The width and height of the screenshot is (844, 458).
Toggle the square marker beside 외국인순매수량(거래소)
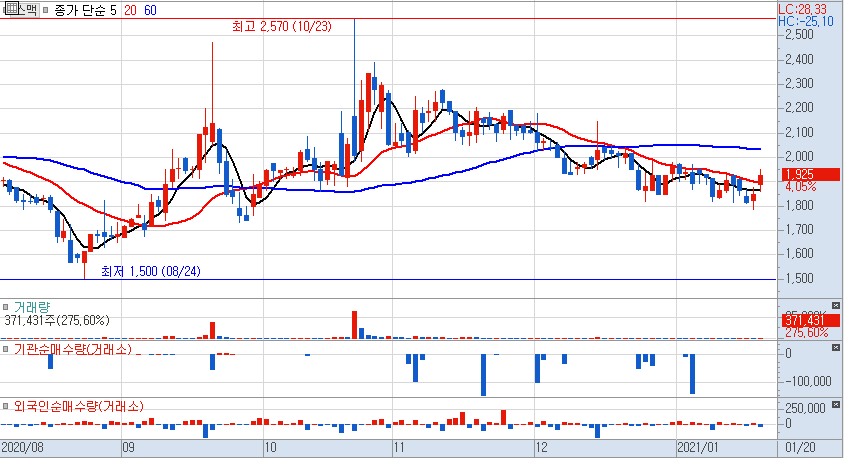pyautogui.click(x=6, y=406)
